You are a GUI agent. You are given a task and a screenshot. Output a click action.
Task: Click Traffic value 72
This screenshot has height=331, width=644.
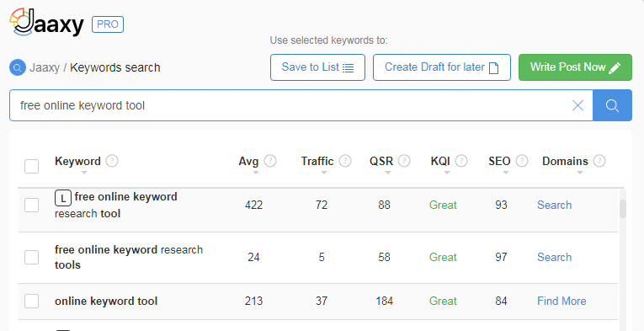[322, 205]
